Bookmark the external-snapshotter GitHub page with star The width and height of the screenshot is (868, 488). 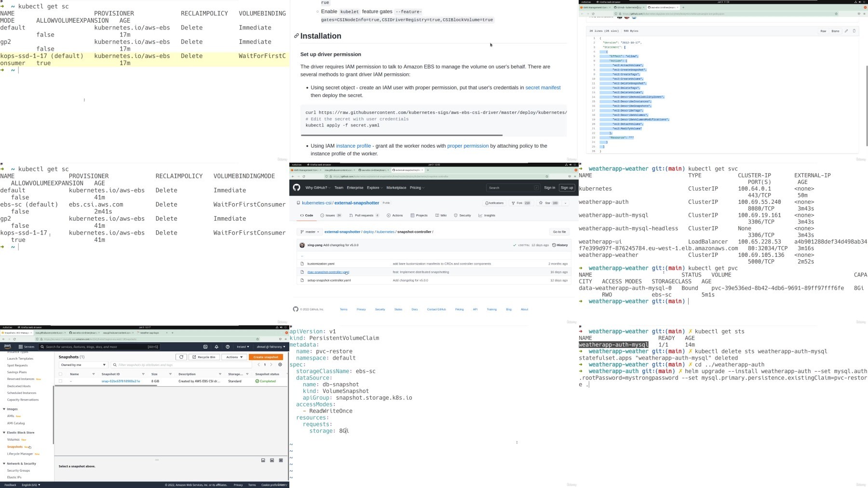[x=547, y=176]
